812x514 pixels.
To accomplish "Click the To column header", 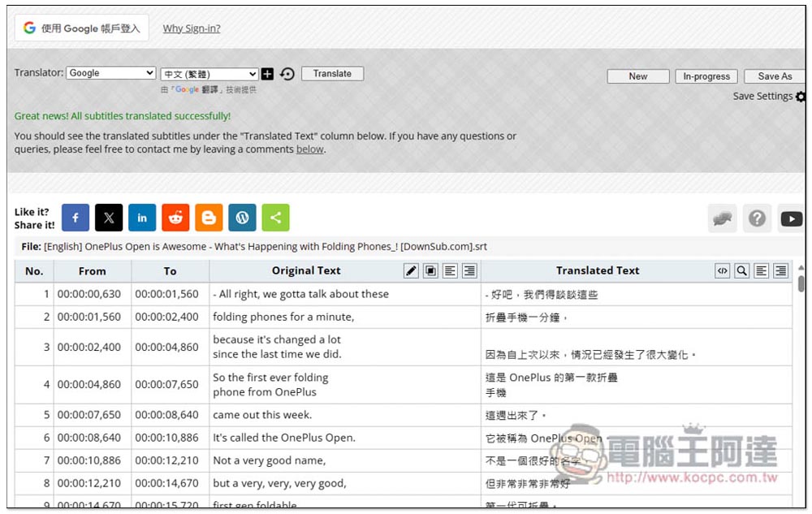I will (170, 271).
